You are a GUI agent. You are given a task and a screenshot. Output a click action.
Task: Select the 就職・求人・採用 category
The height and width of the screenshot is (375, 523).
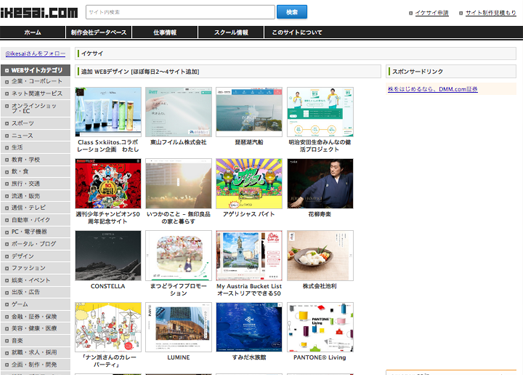point(35,352)
